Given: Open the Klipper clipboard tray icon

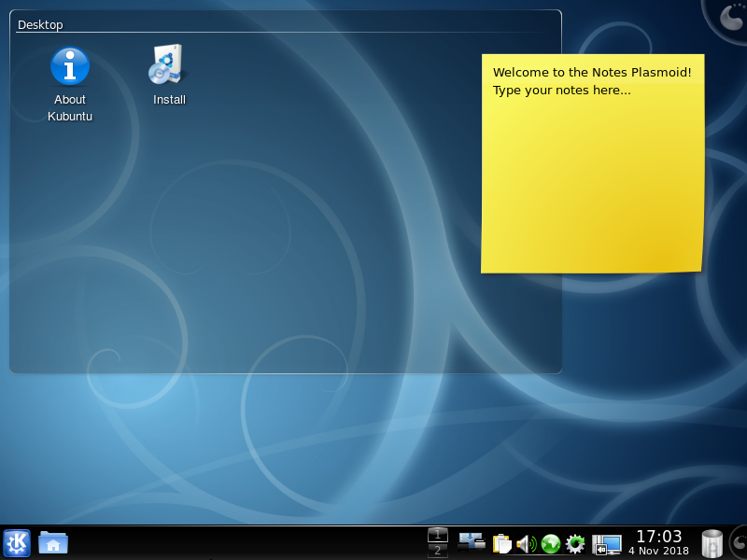Looking at the screenshot, I should tap(502, 543).
